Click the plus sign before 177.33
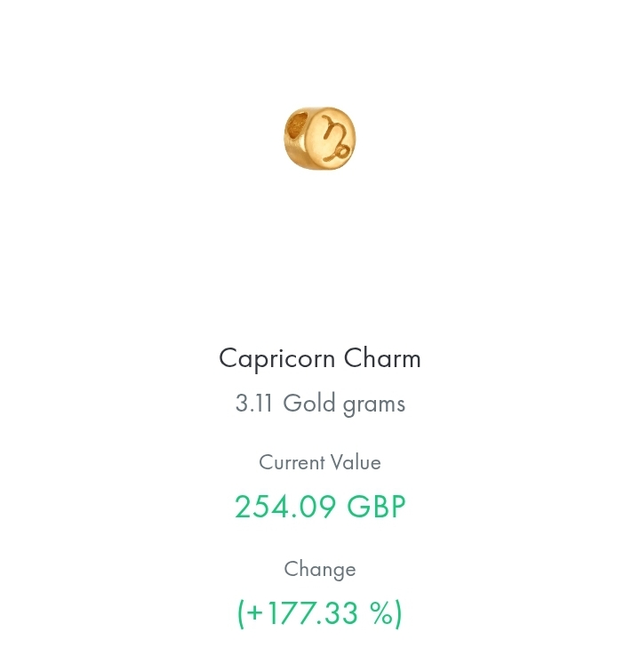Screen dimensions: 640x672 click(254, 612)
